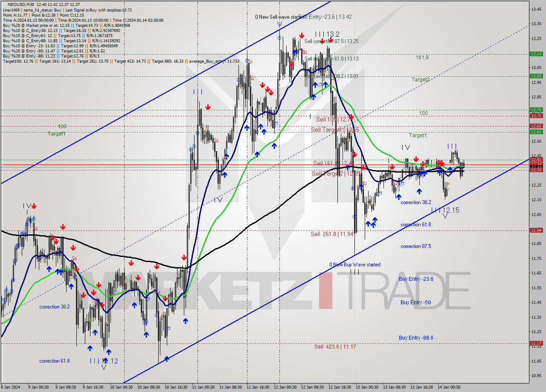The width and height of the screenshot is (546, 392).
Task: Click the 'Sell 161.8 | 12.42' label
Action: 334,163
